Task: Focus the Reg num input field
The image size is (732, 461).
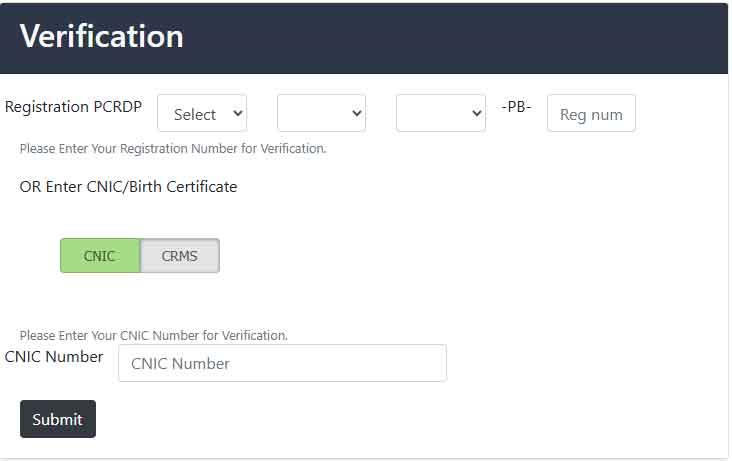Action: tap(591, 114)
